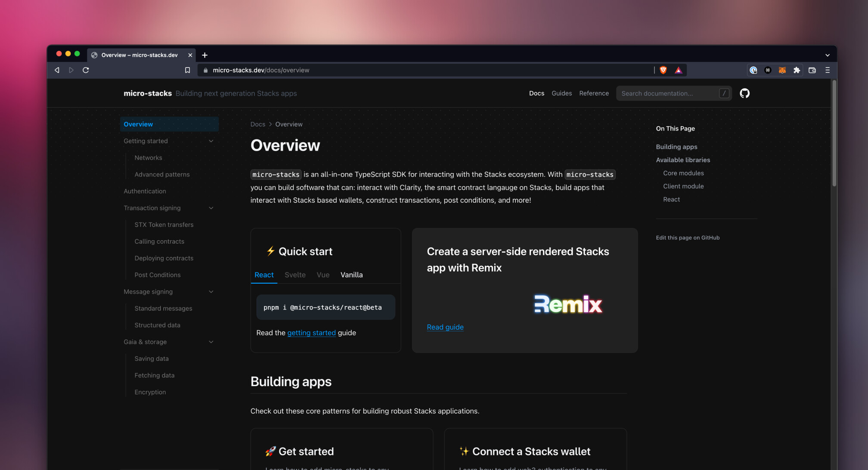Screen dimensions: 868x470
Task: Select Overview in the sidebar
Action: [169, 124]
